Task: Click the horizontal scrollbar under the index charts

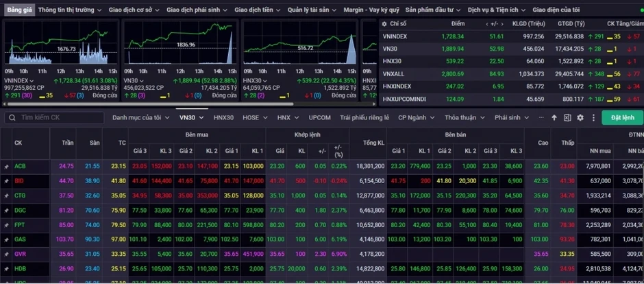Action: point(150,104)
